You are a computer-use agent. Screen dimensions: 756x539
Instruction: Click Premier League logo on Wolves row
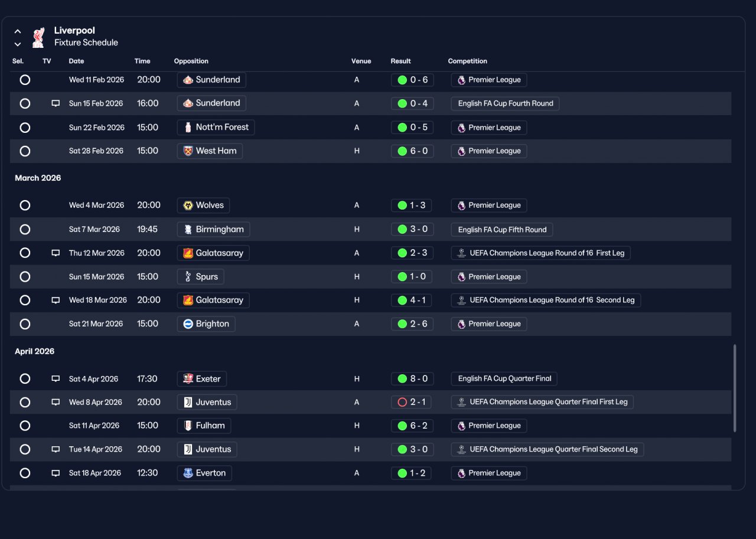(461, 205)
